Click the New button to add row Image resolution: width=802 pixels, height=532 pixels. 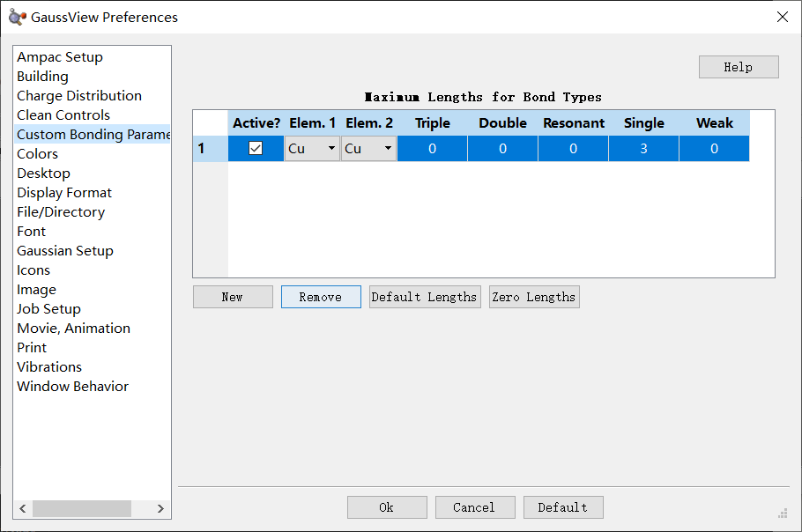233,297
